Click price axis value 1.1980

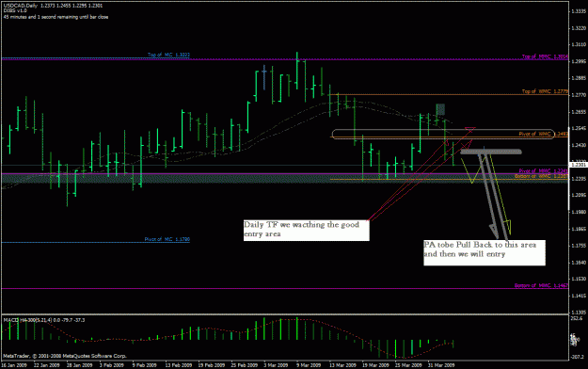[x=579, y=212]
